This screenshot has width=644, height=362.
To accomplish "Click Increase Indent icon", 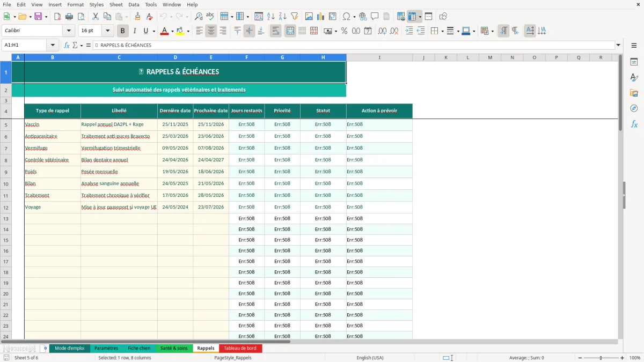I will tap(409, 31).
